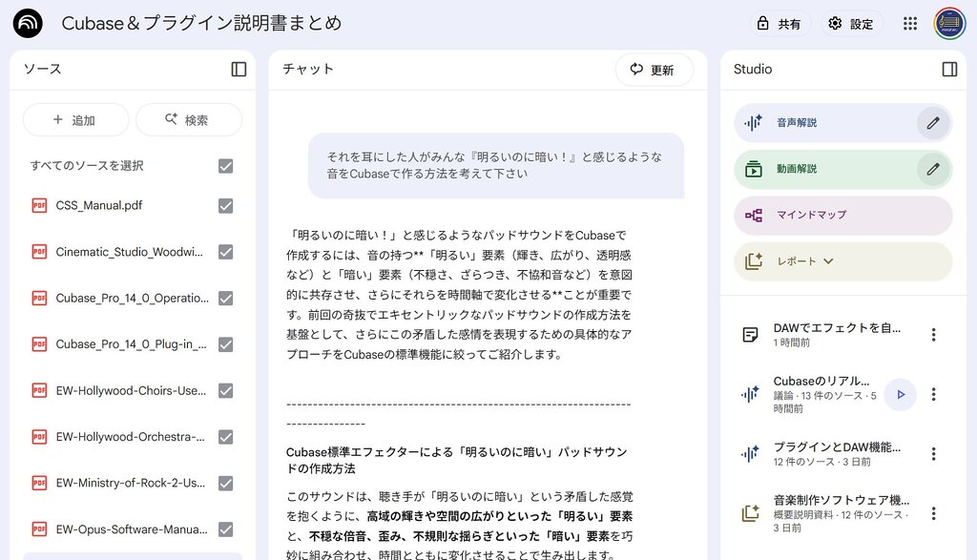Click the PDF icon of EW-Opus-Software-Manua...
977x560 pixels.
(39, 529)
